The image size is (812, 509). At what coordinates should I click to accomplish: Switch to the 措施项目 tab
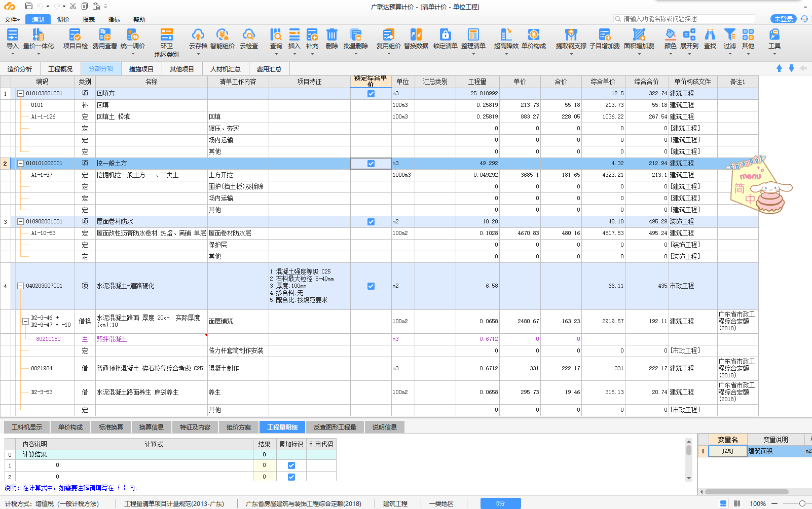tap(141, 69)
